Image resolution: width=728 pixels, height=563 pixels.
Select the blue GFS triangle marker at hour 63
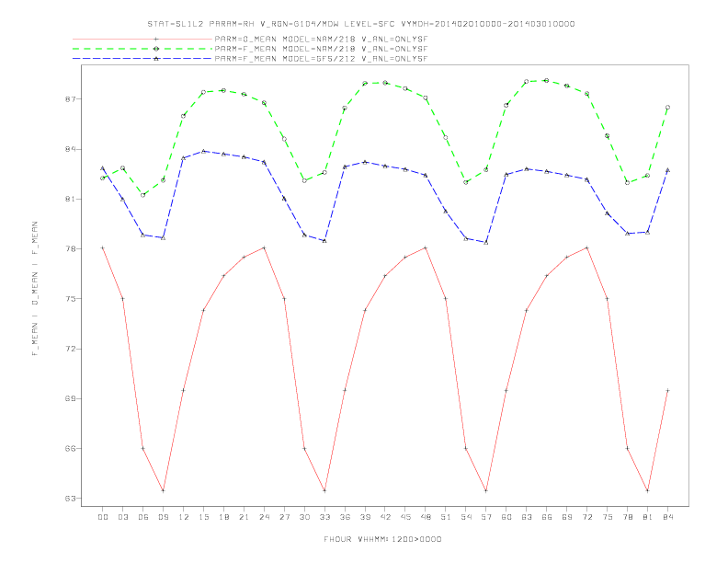(527, 168)
